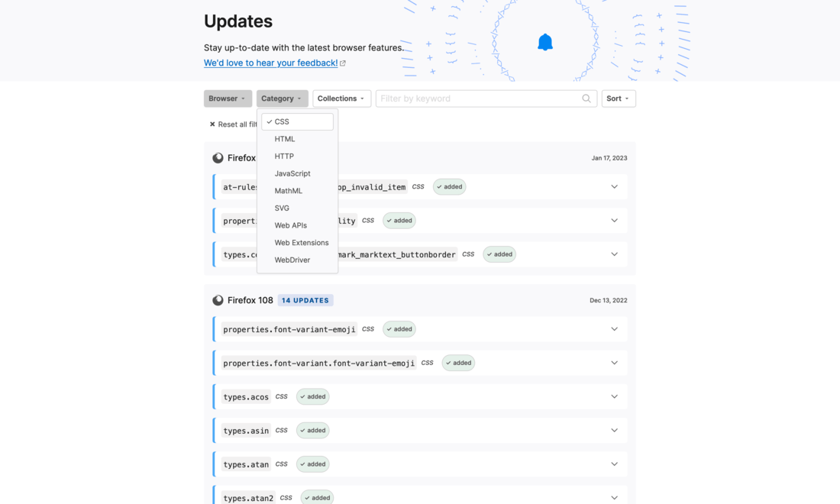
Task: Click the Firefox 108 browser logo
Action: click(218, 300)
